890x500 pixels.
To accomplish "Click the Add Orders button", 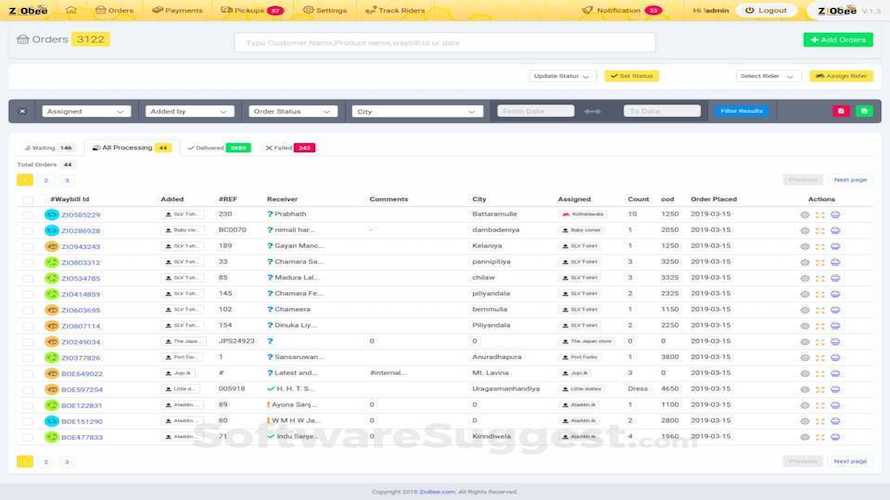I will point(838,40).
